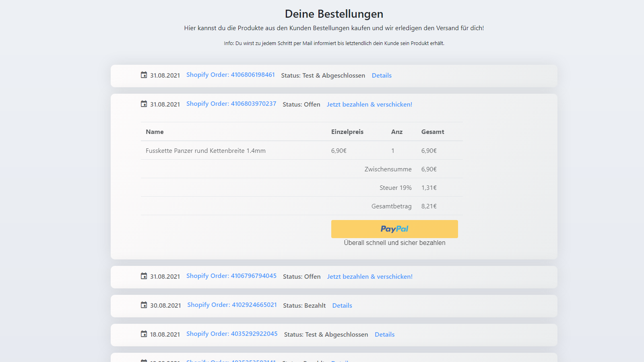Click date 30.08.2021 in the order list
This screenshot has height=362, width=644.
(165, 306)
